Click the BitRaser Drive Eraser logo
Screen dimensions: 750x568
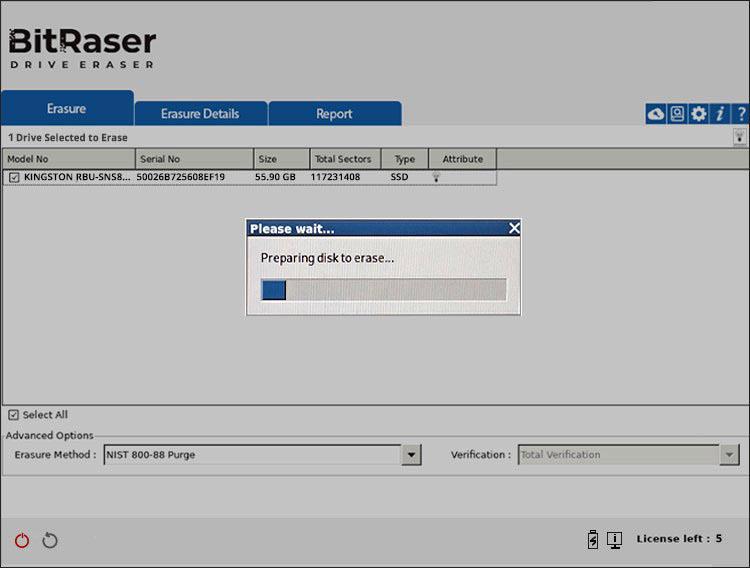tap(82, 48)
